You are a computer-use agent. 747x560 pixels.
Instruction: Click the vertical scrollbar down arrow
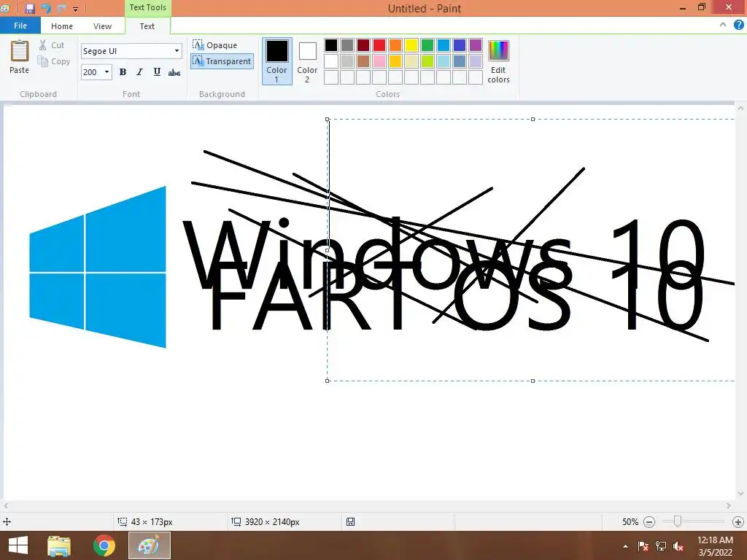740,494
